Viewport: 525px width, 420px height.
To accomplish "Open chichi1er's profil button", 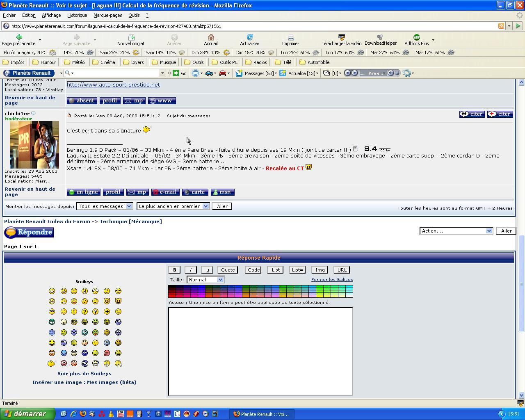I will point(113,192).
